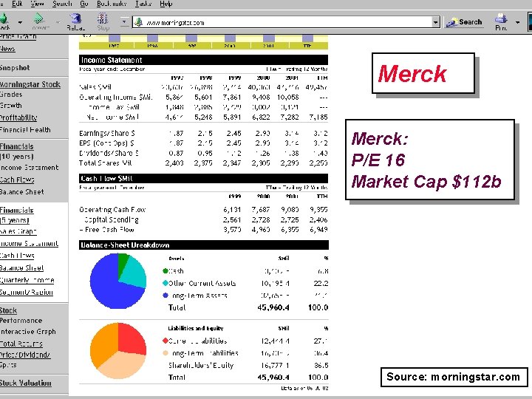The width and height of the screenshot is (532, 399).
Task: Open the Go menu
Action: [x=84, y=4]
